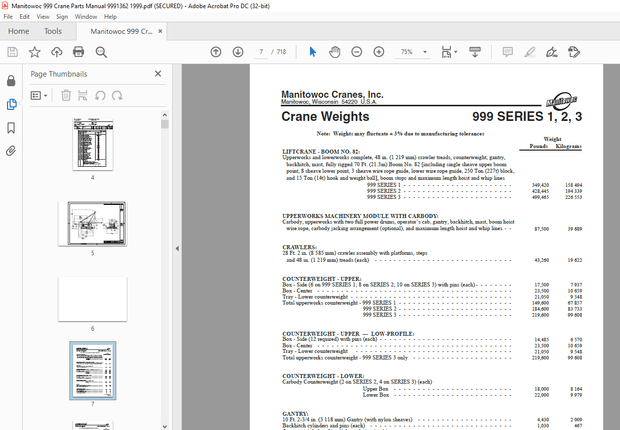Zoom in with plus icon
Screen dimensions: 620x430
tap(379, 52)
